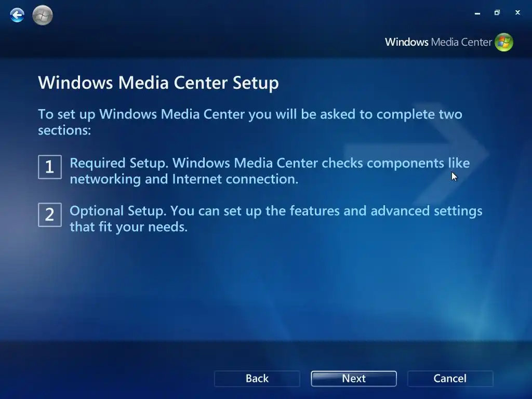This screenshot has height=399, width=532.
Task: Click the blue back arrow icon
Action: click(x=17, y=15)
